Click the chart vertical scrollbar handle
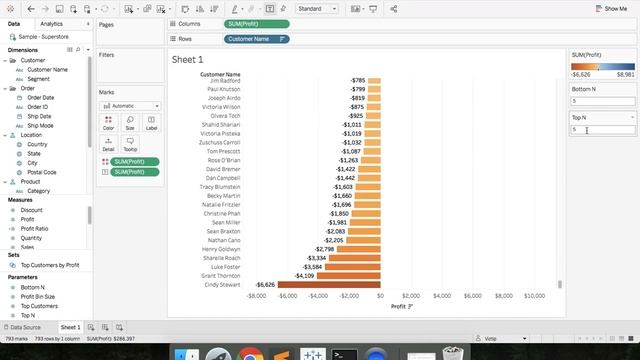 point(560,284)
